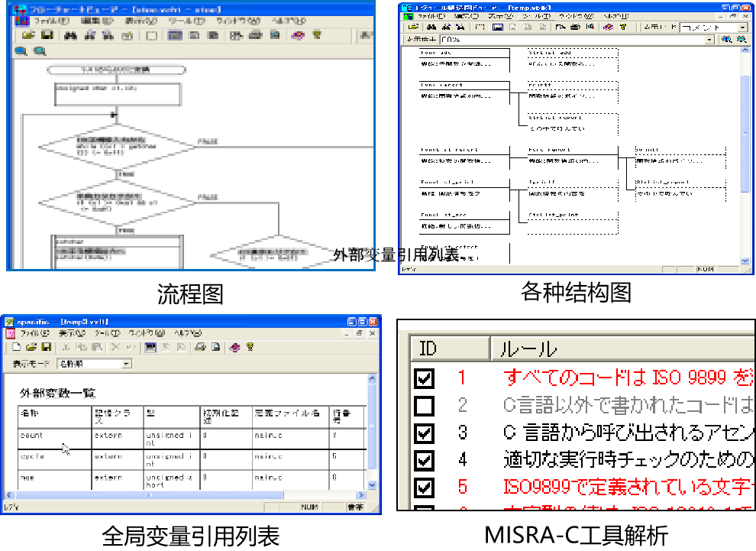The width and height of the screenshot is (756, 551).
Task: Click paste icon in specific window toolbar
Action: 97,347
